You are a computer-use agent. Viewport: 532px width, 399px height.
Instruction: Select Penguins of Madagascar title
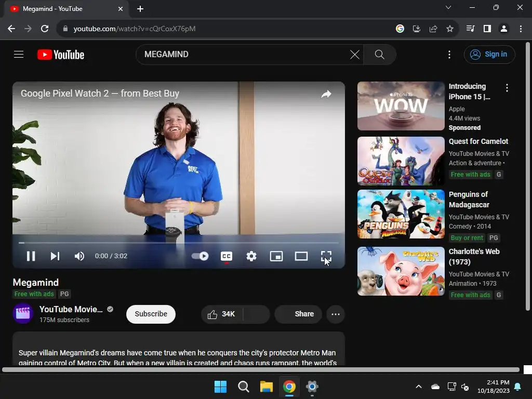point(469,199)
